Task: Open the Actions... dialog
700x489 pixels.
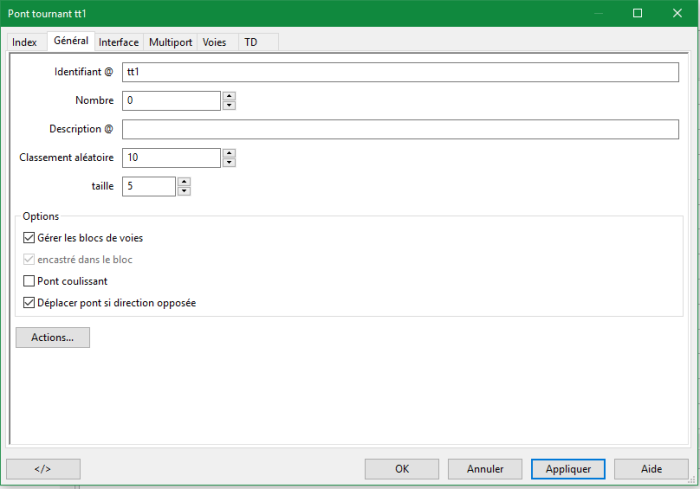Action: (52, 338)
